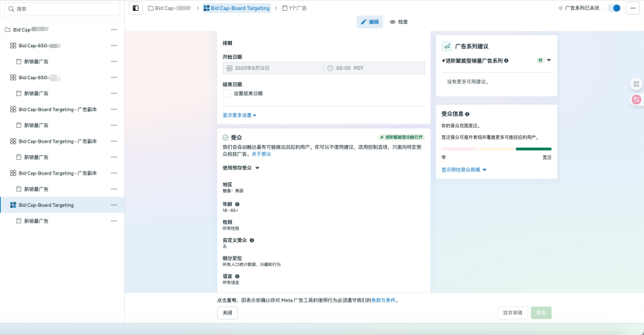Click the info icon next to 语言
The width and height of the screenshot is (644, 335).
pyautogui.click(x=237, y=276)
